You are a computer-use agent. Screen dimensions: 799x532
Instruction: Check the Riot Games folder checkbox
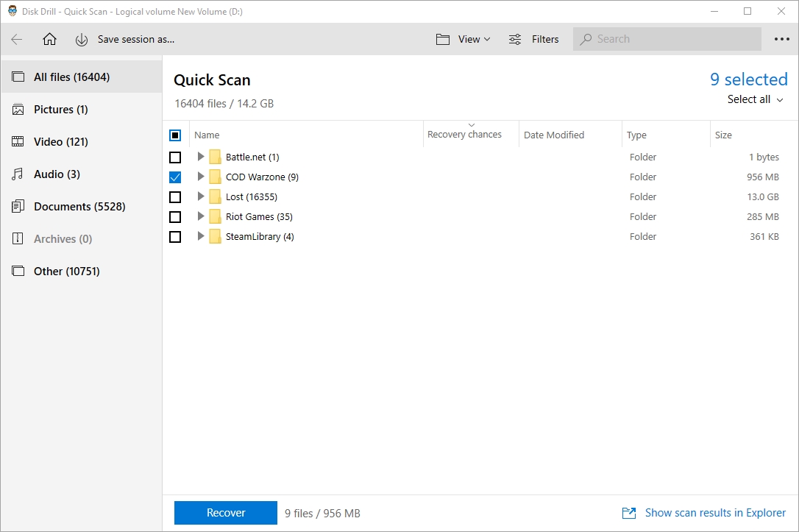(x=175, y=217)
